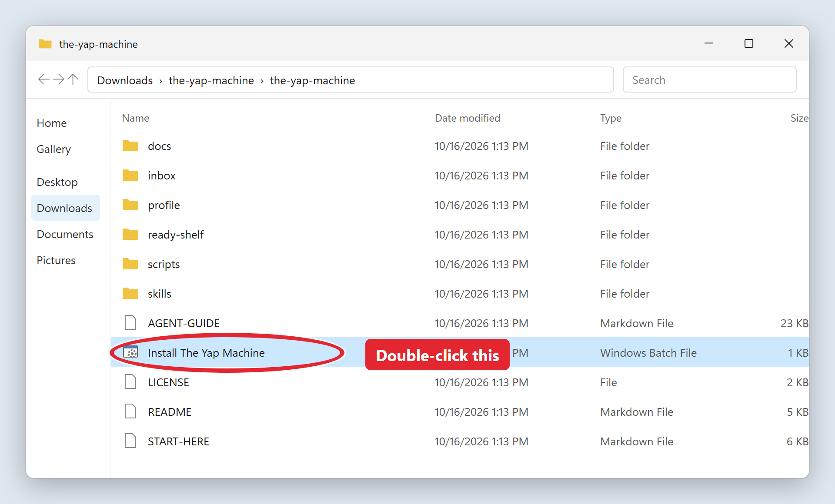This screenshot has width=835, height=504.
Task: Click the Windows Batch File type cell
Action: click(648, 353)
